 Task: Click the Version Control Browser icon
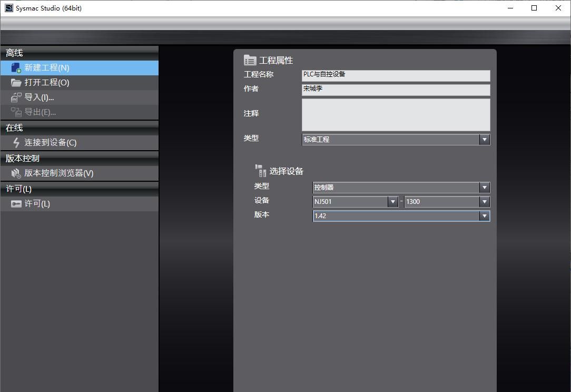pyautogui.click(x=16, y=173)
